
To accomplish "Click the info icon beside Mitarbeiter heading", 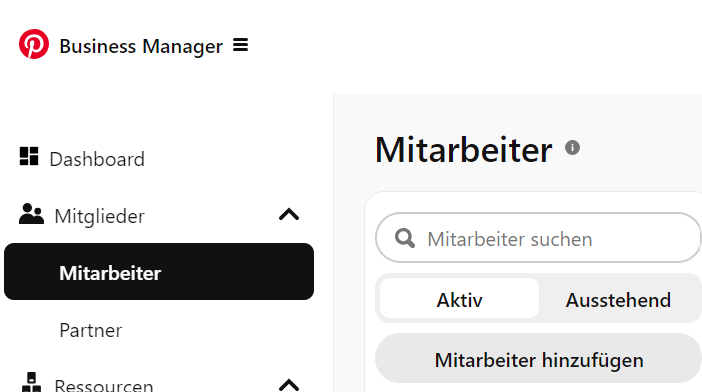I will coord(572,147).
